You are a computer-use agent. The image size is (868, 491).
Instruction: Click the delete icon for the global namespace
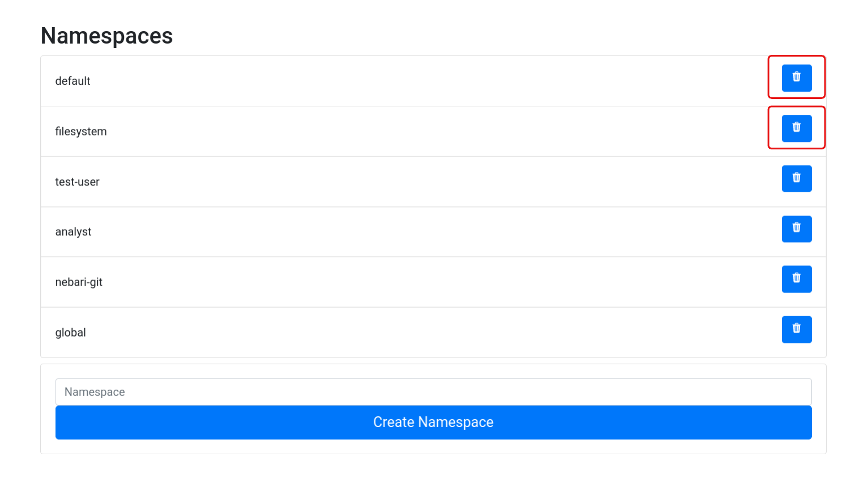pyautogui.click(x=796, y=329)
